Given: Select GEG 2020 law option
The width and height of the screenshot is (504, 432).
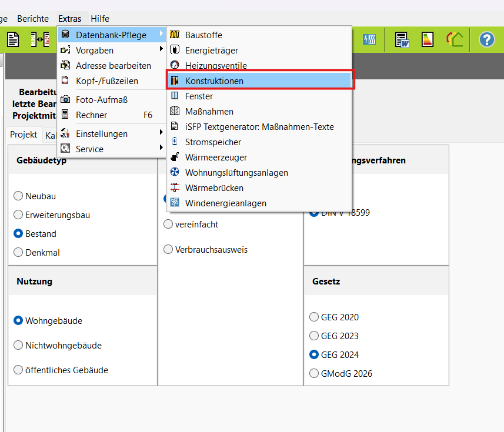Looking at the screenshot, I should [314, 317].
